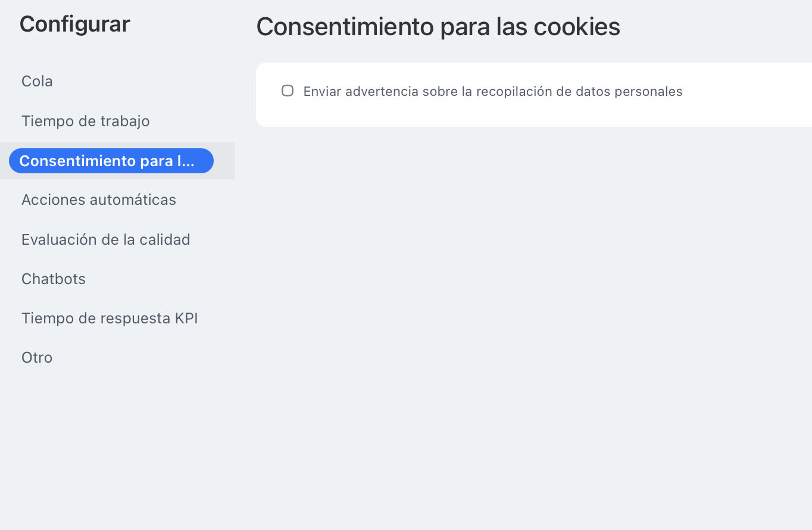Open the Chatbots configuration page

[x=54, y=279]
